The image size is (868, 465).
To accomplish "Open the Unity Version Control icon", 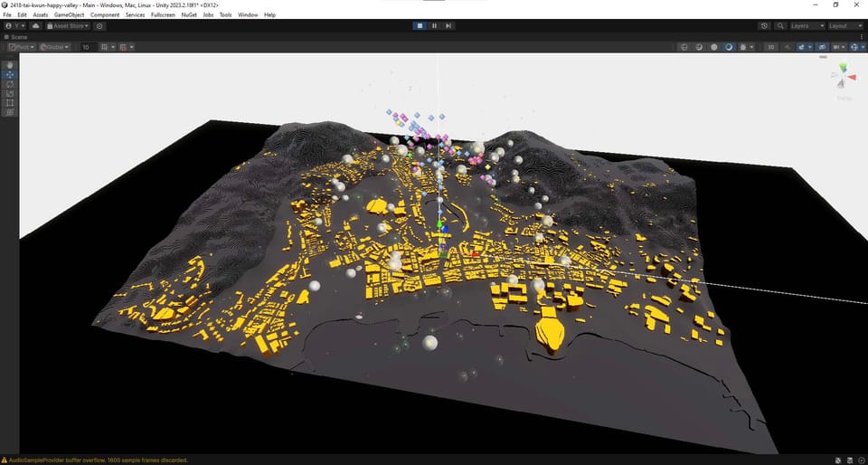I will (x=99, y=25).
